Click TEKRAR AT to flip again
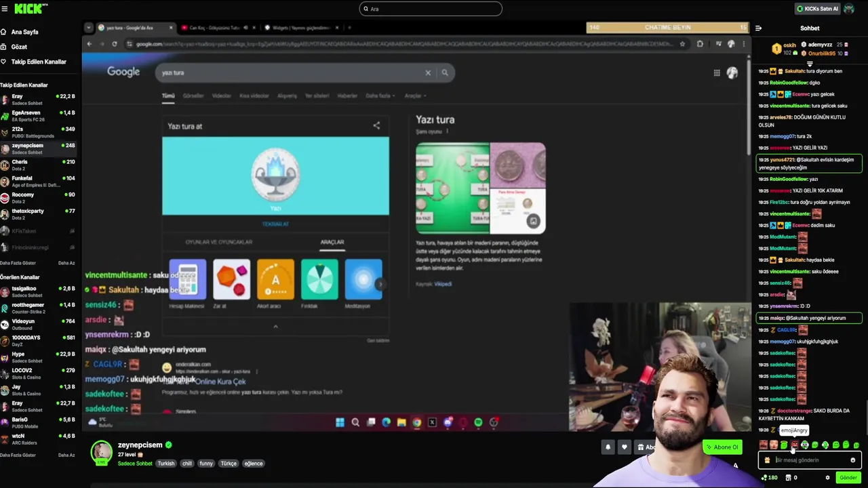This screenshot has height=488, width=868. point(275,224)
